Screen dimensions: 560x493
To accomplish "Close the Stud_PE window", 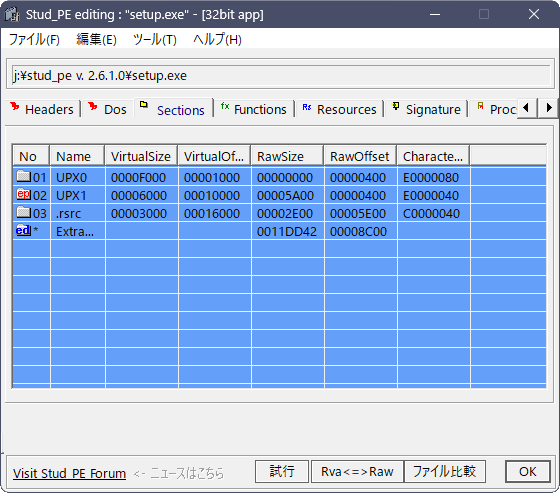I will (534, 14).
